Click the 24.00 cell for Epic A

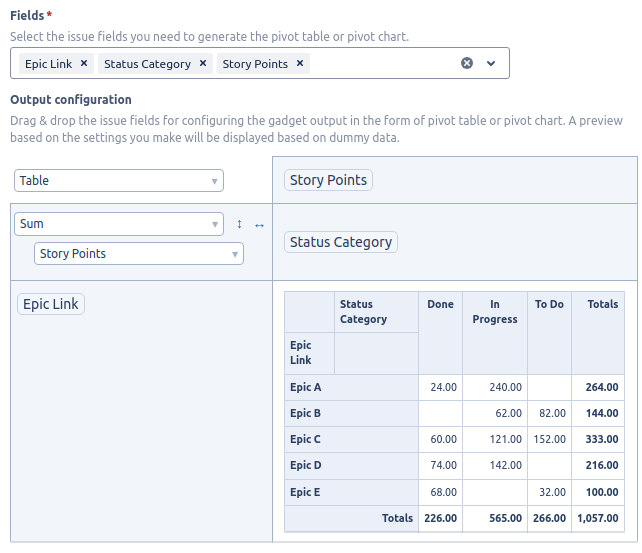pos(441,387)
